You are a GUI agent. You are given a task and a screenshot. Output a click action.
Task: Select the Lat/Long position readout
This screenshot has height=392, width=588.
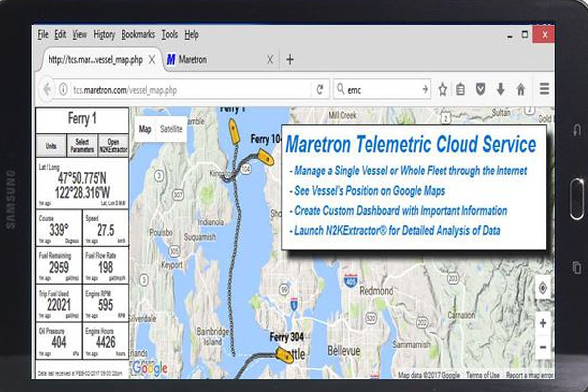pyautogui.click(x=82, y=183)
